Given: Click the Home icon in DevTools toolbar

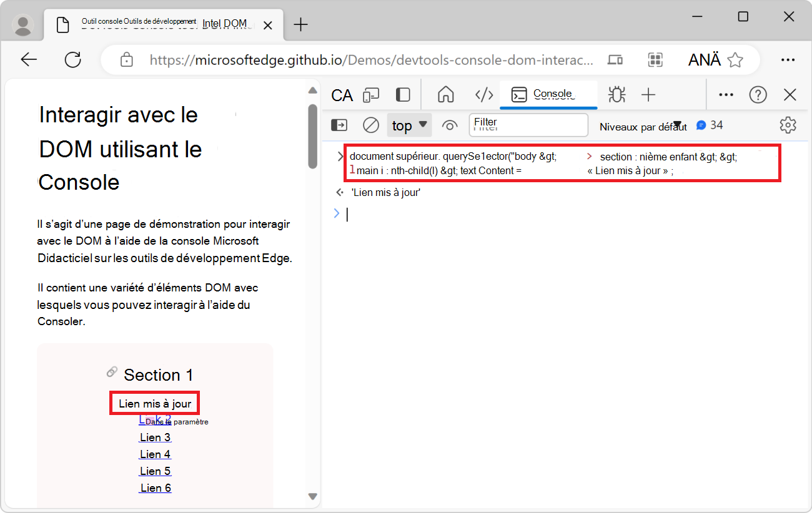Looking at the screenshot, I should tap(445, 95).
